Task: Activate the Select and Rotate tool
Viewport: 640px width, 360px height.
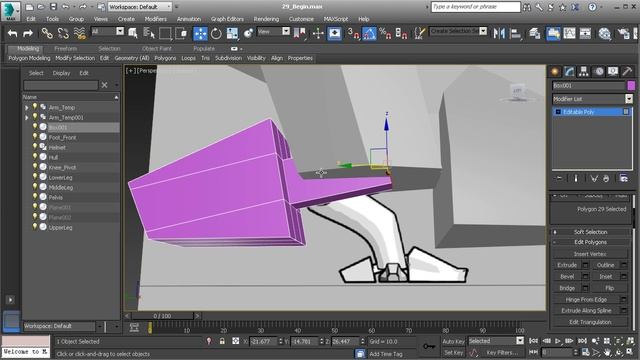Action: [x=216, y=33]
